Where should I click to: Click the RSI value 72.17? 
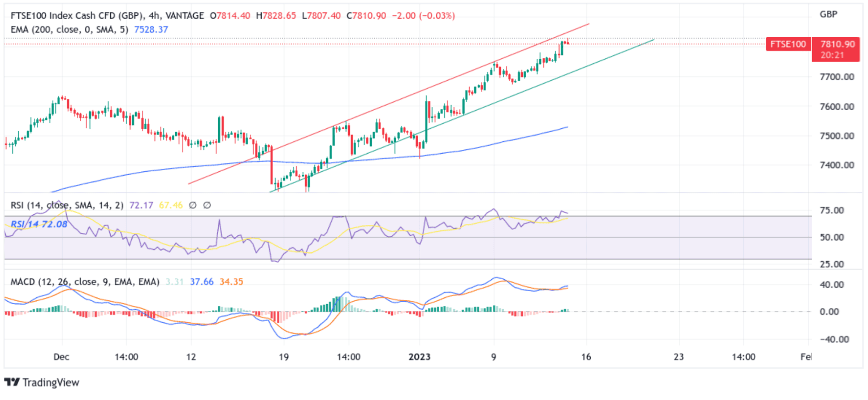pos(141,205)
